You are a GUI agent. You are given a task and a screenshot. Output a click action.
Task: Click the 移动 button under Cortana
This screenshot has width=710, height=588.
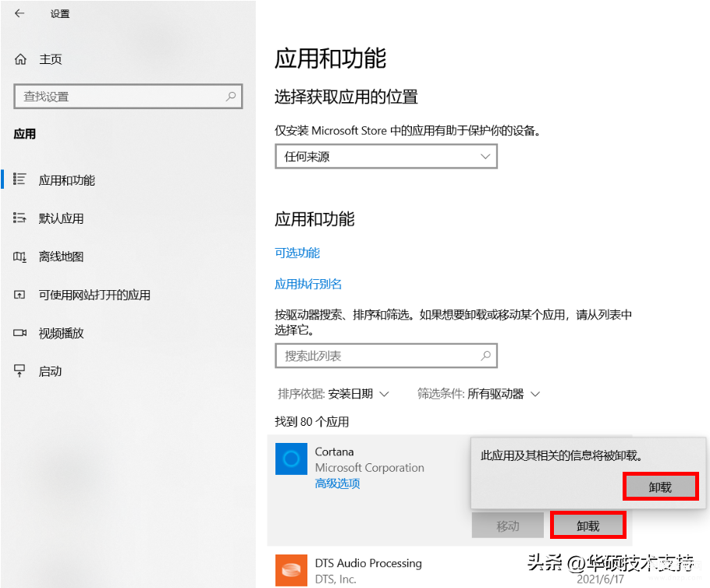click(x=508, y=526)
